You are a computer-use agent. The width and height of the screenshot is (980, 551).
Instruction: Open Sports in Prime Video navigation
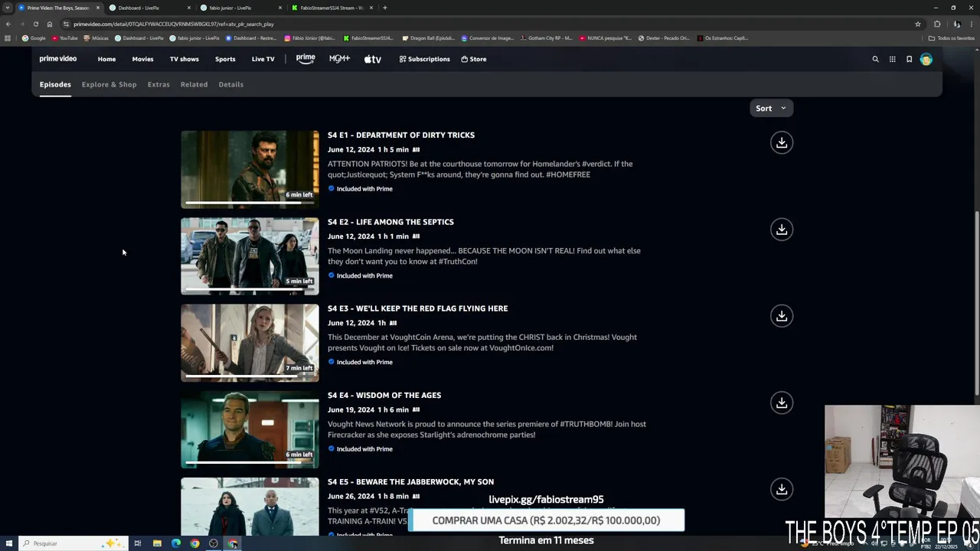tap(225, 59)
